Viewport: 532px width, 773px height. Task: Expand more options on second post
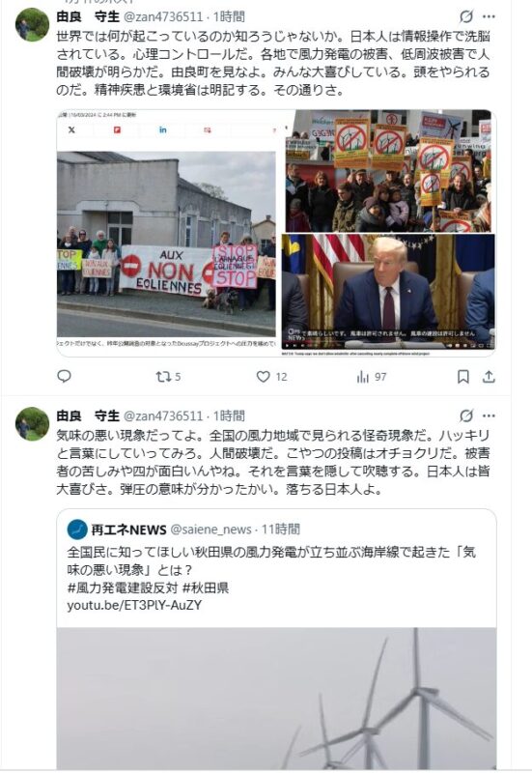(x=489, y=415)
